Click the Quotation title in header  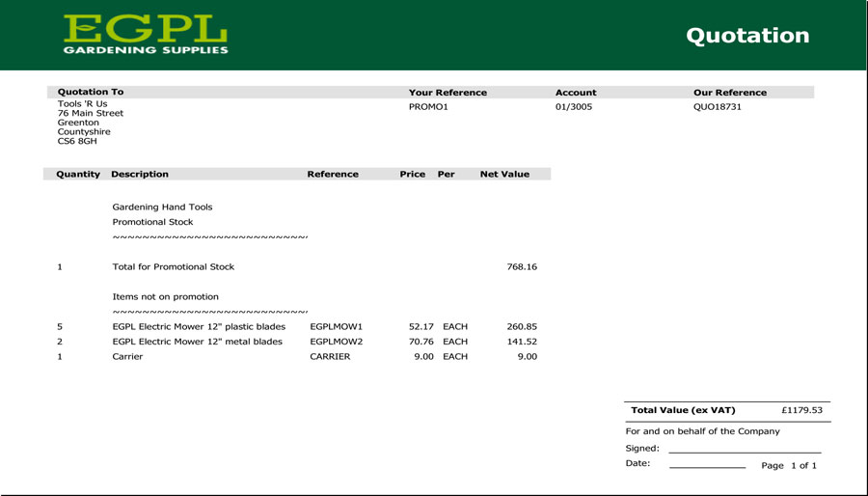tap(747, 36)
